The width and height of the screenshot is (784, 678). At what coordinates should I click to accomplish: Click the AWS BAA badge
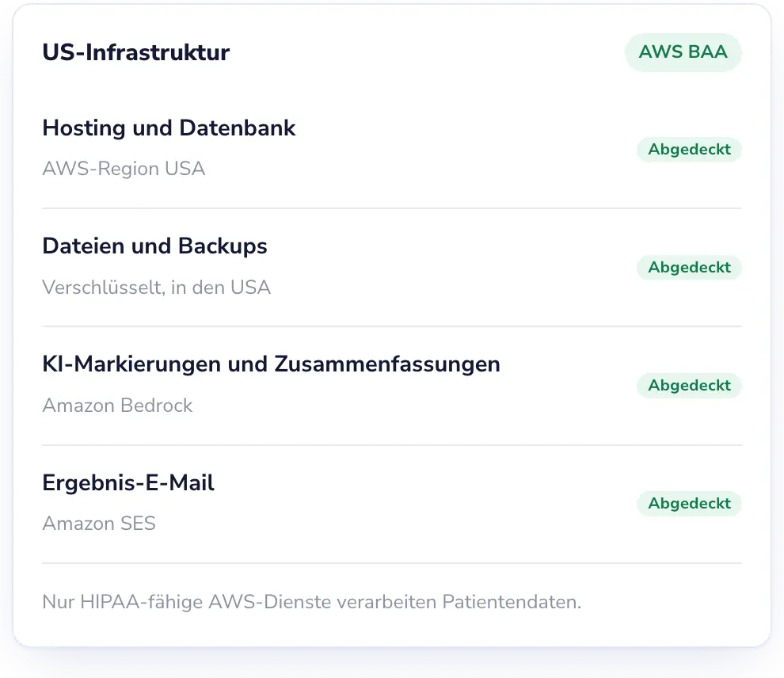coord(683,52)
